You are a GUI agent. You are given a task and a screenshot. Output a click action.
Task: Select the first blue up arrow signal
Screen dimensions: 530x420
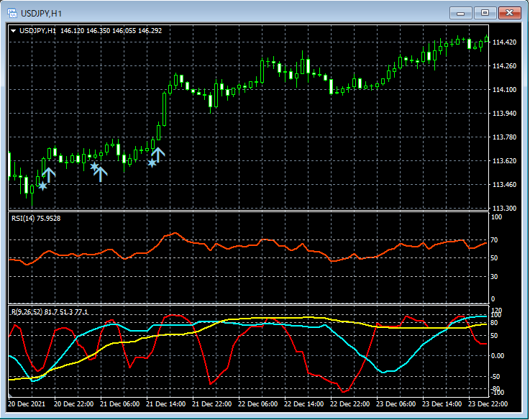(x=49, y=174)
